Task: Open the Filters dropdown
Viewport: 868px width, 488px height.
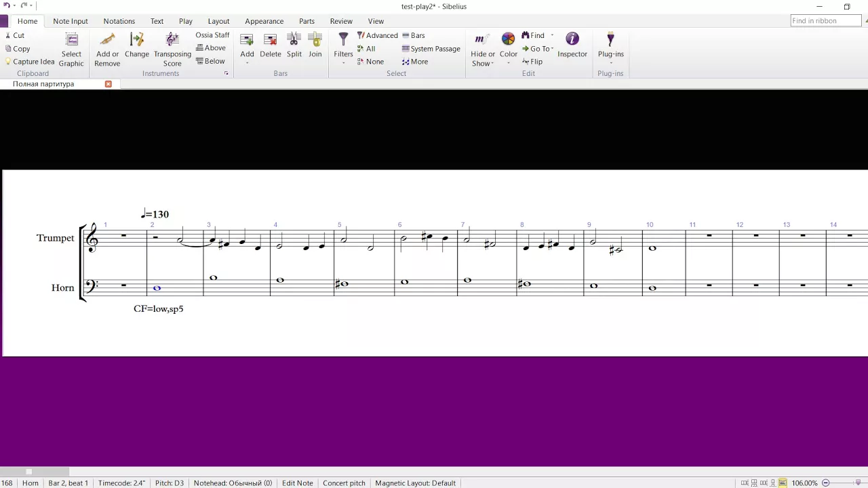Action: tap(343, 49)
